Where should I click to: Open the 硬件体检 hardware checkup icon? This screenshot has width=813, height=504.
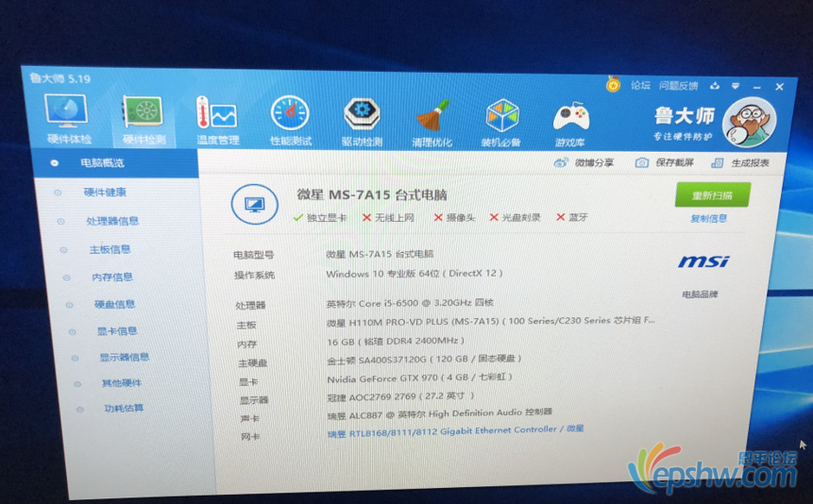(68, 119)
